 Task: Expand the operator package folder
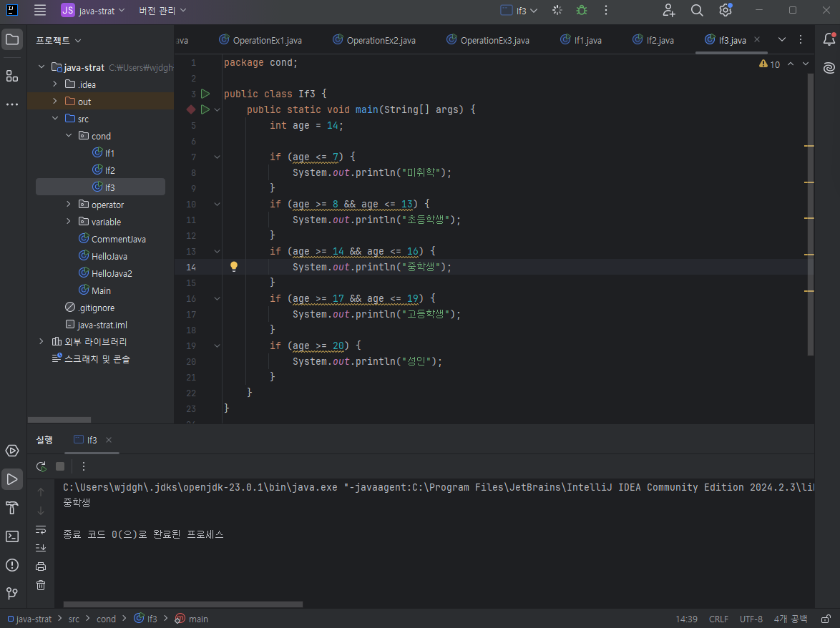[x=69, y=205]
